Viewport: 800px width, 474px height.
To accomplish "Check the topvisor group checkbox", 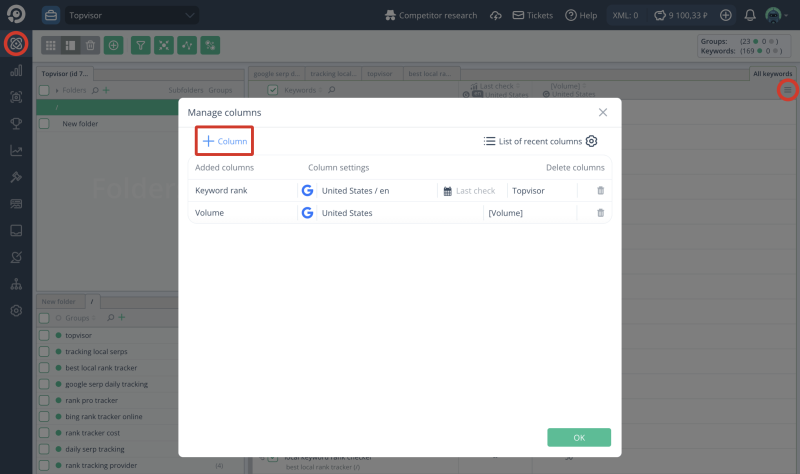I will pyautogui.click(x=44, y=335).
